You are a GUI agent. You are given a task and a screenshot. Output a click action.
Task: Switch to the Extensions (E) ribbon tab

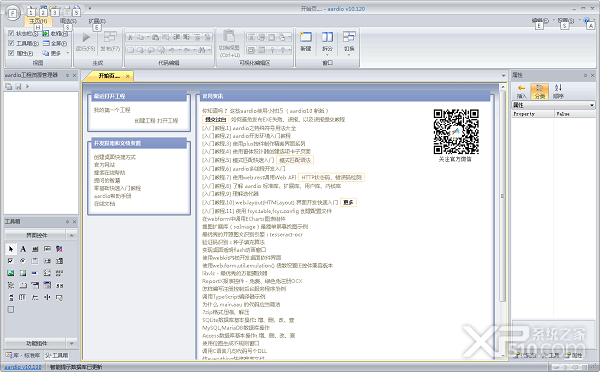click(97, 21)
